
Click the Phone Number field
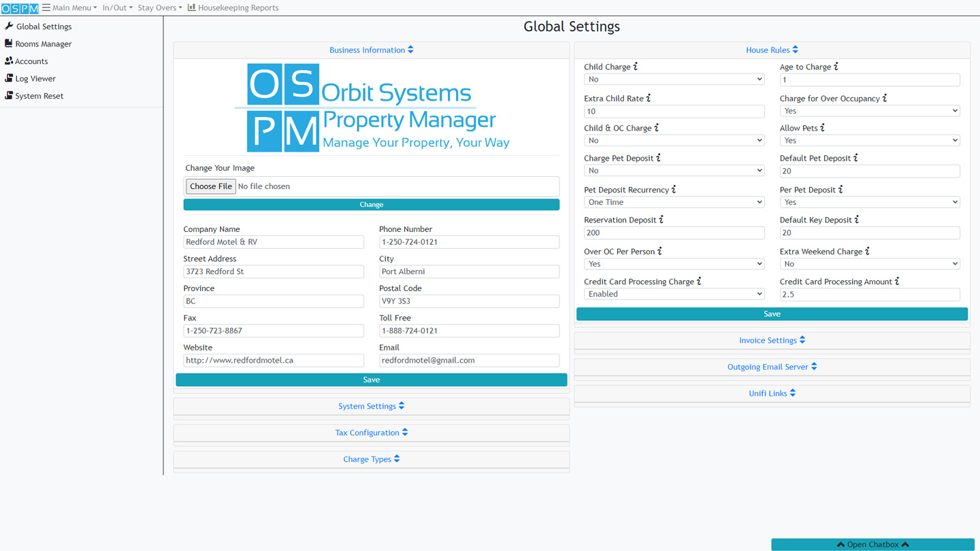(x=469, y=242)
